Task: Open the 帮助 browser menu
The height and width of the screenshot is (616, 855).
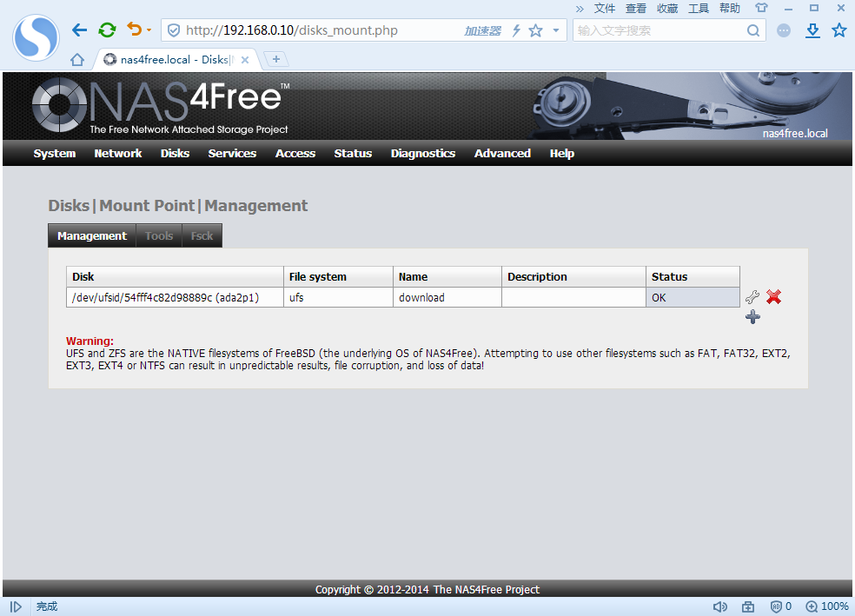Action: coord(730,8)
